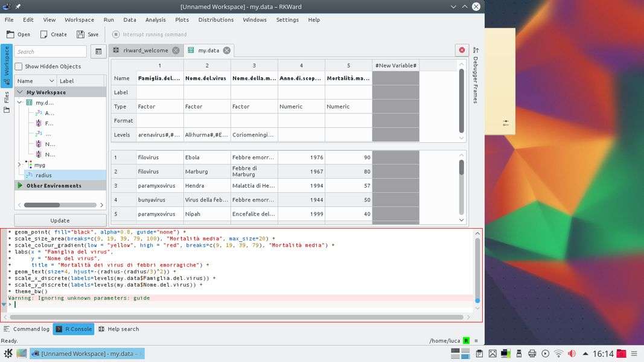Click the object list view icon beside search
This screenshot has width=644, height=362.
click(x=98, y=52)
